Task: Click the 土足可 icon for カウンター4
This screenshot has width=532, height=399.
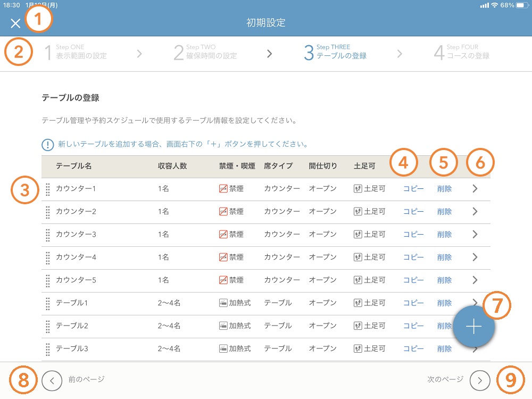Action: point(357,257)
